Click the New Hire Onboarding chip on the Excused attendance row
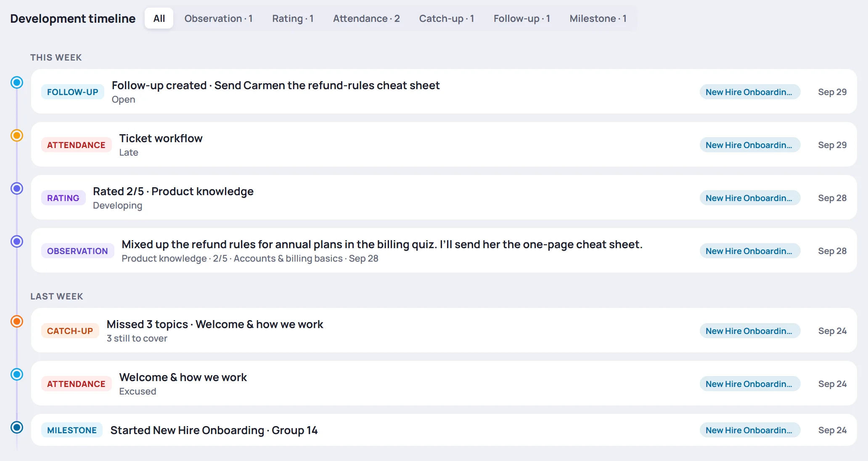This screenshot has height=461, width=868. [x=750, y=384]
